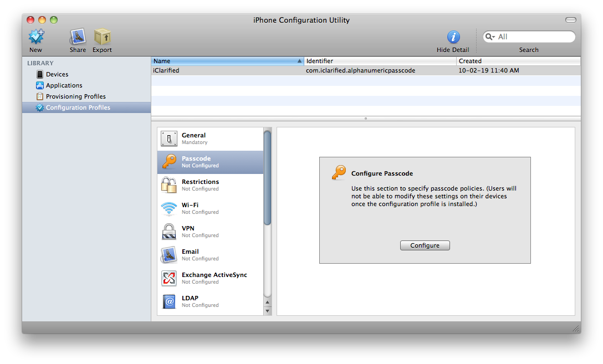Viewport: 603px width, 364px height.
Task: Click the toolbar toggle pill button
Action: pyautogui.click(x=571, y=19)
